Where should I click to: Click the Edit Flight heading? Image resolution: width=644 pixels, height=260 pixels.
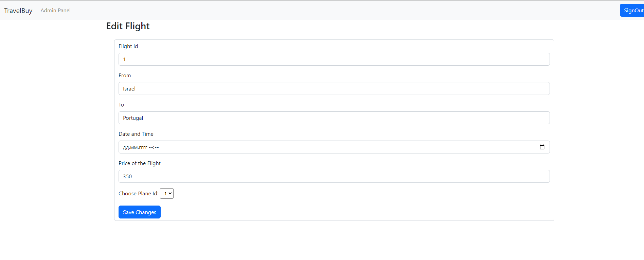128,26
